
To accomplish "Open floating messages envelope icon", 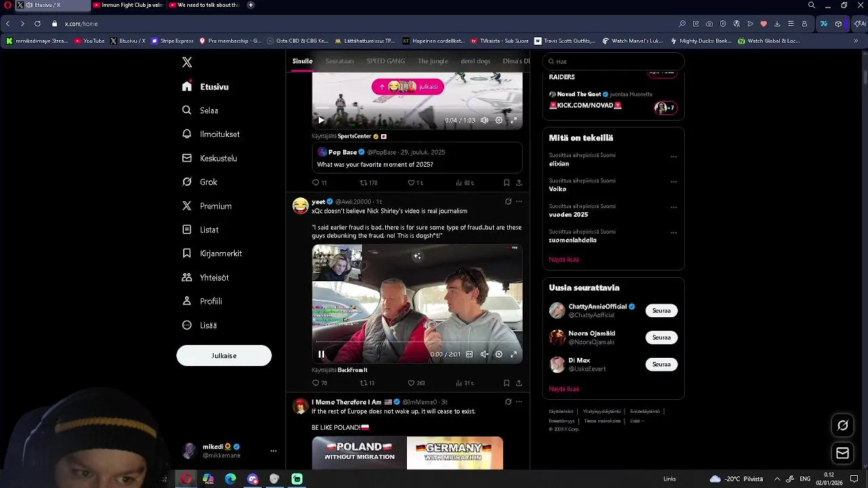I will (843, 453).
